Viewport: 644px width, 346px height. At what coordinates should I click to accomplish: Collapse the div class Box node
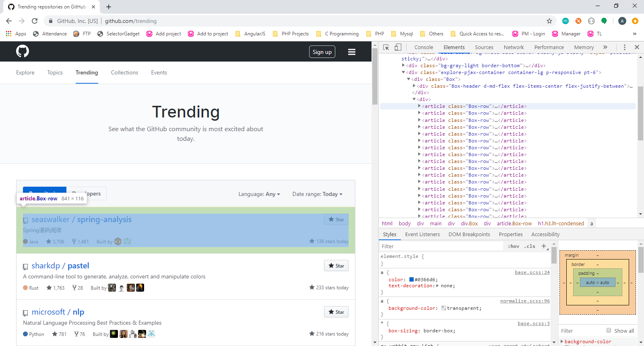(409, 79)
